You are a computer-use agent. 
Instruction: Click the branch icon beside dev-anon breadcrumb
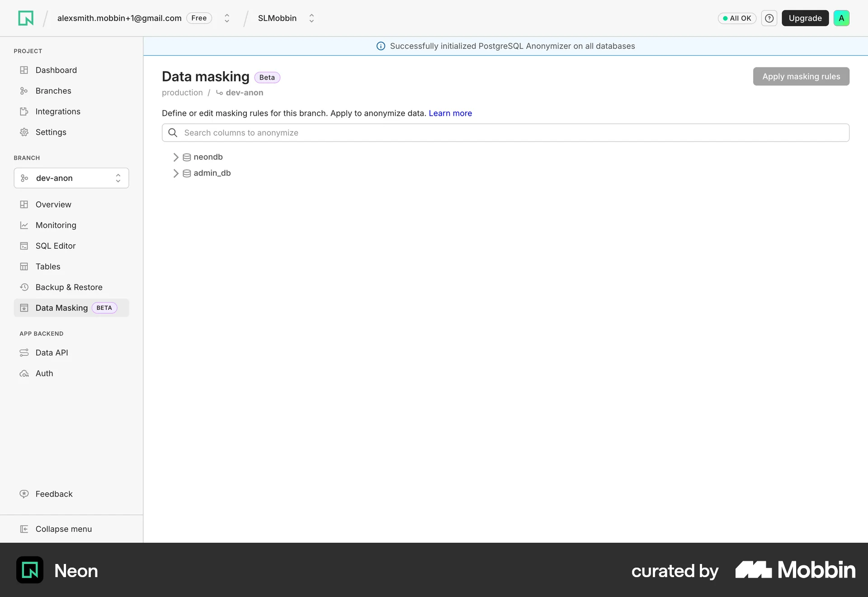[219, 93]
